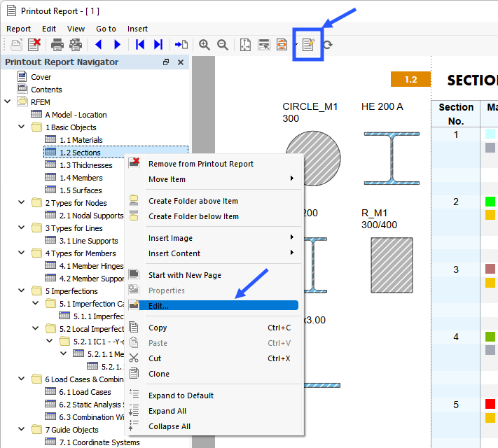Screen dimensions: 498x448
Task: Choose Cut in the context menu
Action: click(x=215, y=358)
